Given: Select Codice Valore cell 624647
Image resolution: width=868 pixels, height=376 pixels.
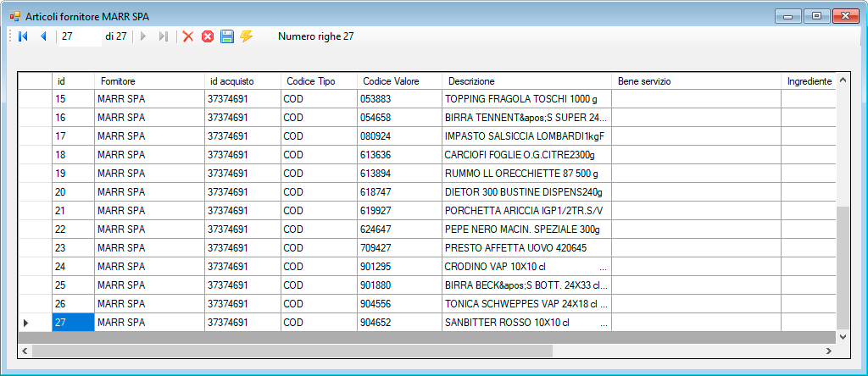Looking at the screenshot, I should pyautogui.click(x=400, y=229).
